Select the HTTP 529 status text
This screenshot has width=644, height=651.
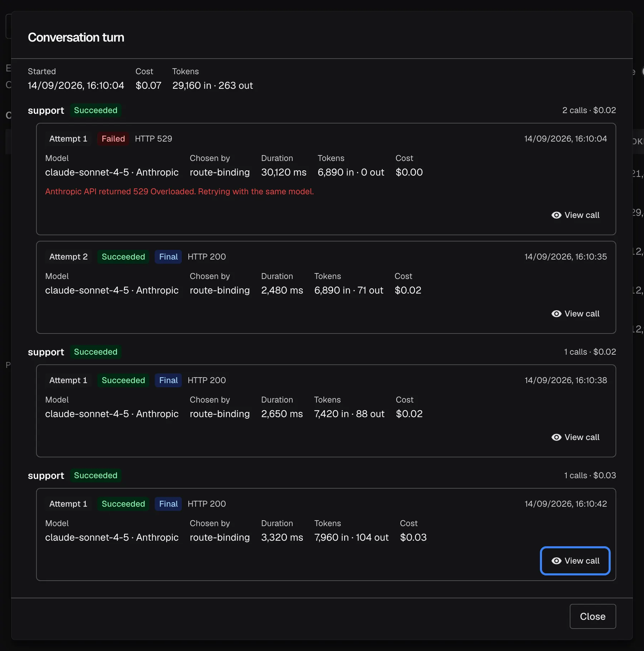153,139
